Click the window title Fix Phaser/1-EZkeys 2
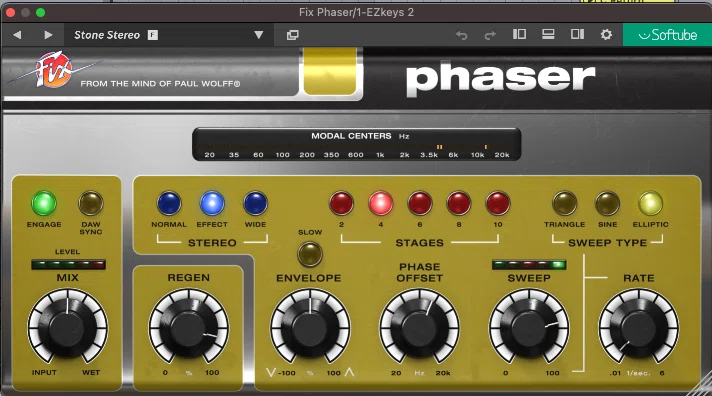The width and height of the screenshot is (712, 396). (356, 12)
